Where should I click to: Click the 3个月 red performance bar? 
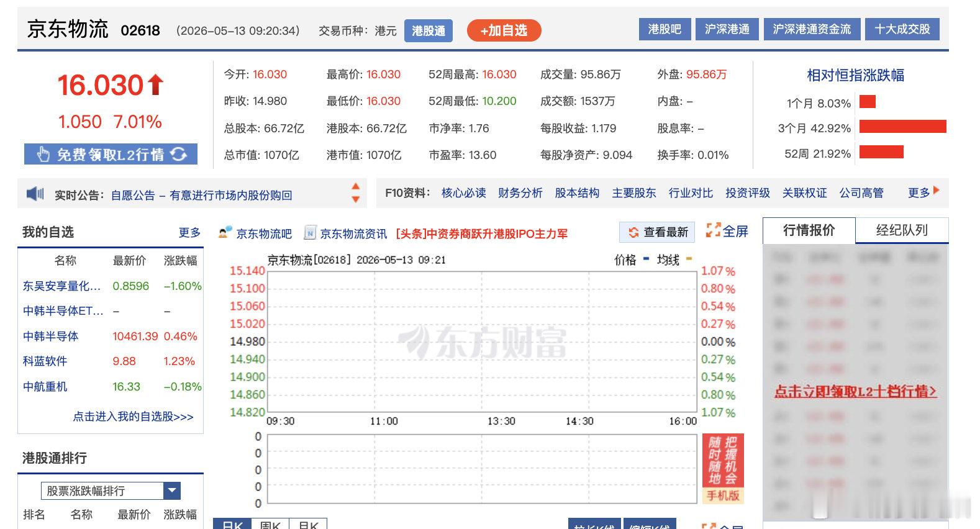pyautogui.click(x=903, y=127)
